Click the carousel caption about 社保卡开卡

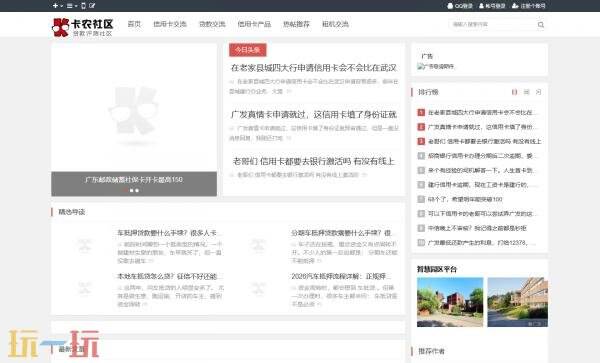coord(134,179)
